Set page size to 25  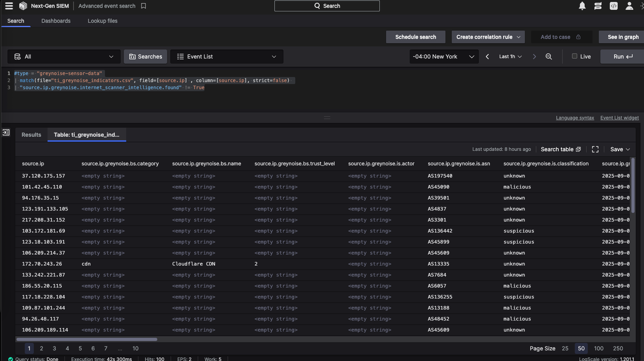tap(565, 348)
